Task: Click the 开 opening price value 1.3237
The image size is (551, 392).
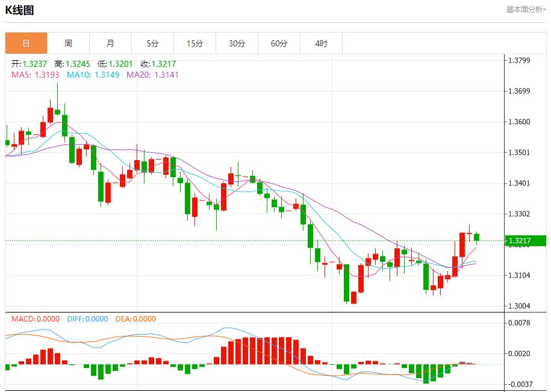Action: coord(28,62)
